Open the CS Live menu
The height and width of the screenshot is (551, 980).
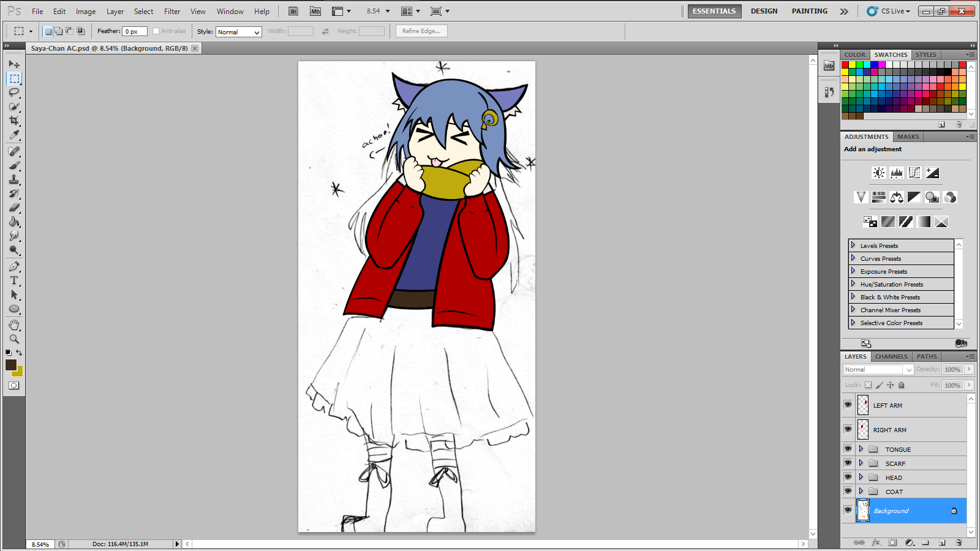[x=889, y=11]
